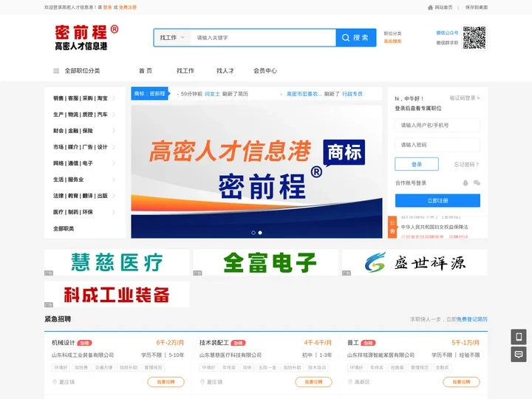The image size is (532, 399).
Task: Open 中华人民共和国妇女权益保障法 notice
Action: tap(434, 227)
